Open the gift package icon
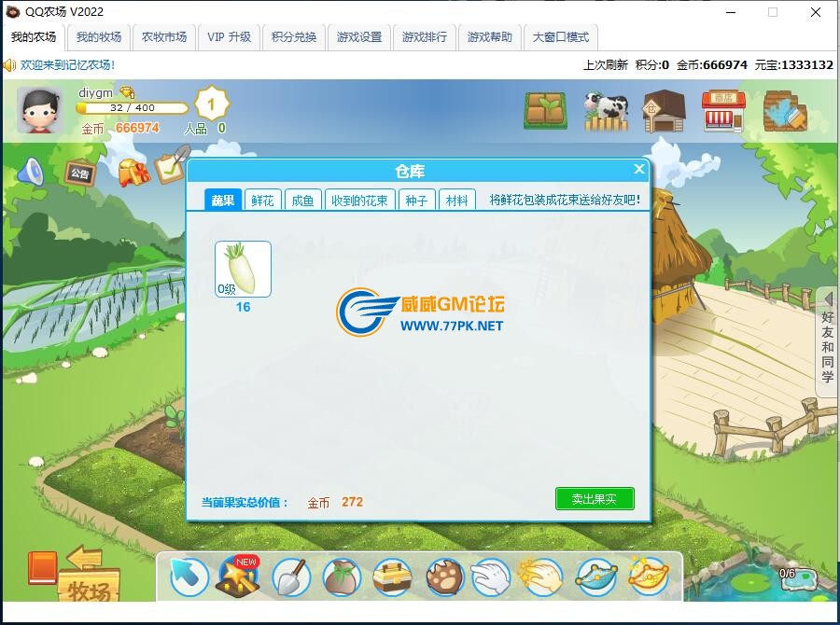840x625 pixels. click(x=133, y=173)
